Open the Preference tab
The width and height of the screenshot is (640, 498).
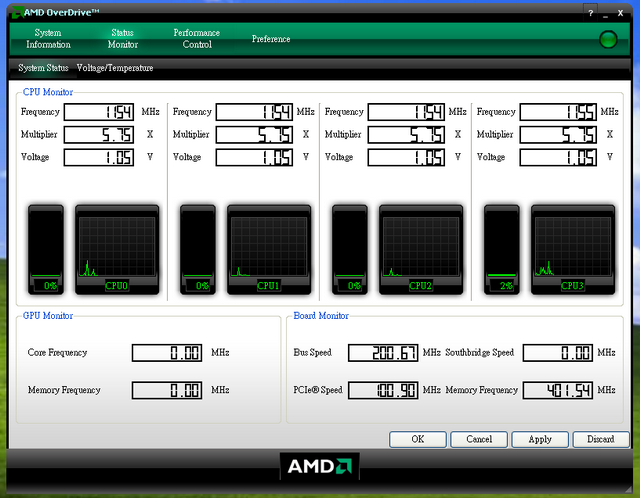point(271,39)
